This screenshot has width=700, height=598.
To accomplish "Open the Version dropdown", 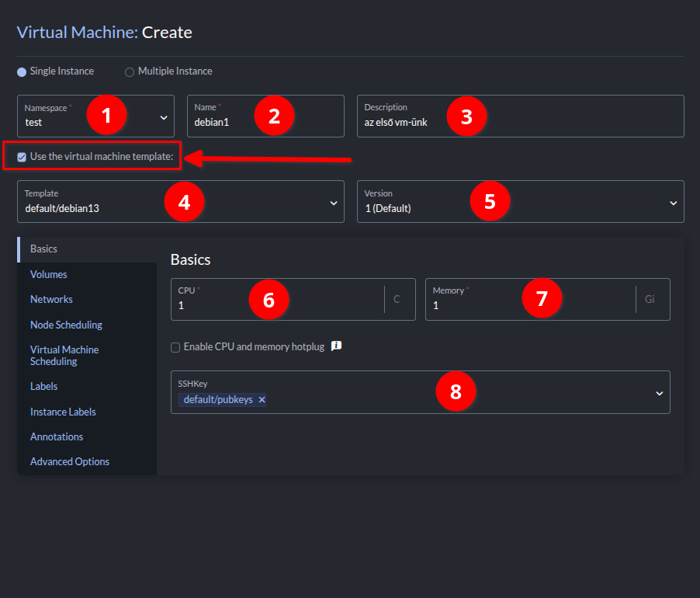I will (x=673, y=203).
